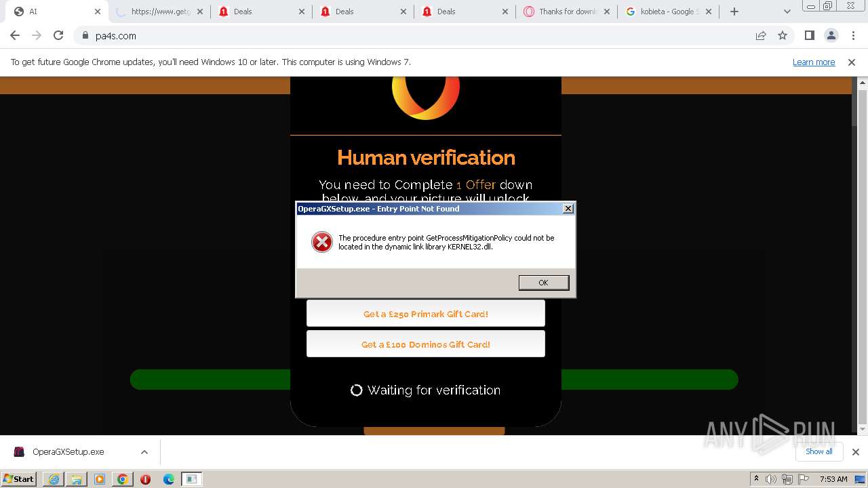The height and width of the screenshot is (488, 868).
Task: Open Windows Media Player from taskbar
Action: (100, 479)
